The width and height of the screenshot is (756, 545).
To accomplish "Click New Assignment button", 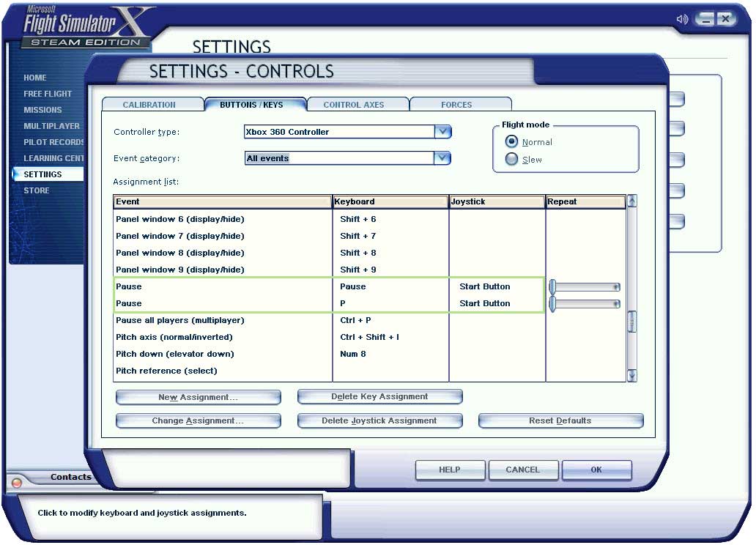I will point(199,397).
